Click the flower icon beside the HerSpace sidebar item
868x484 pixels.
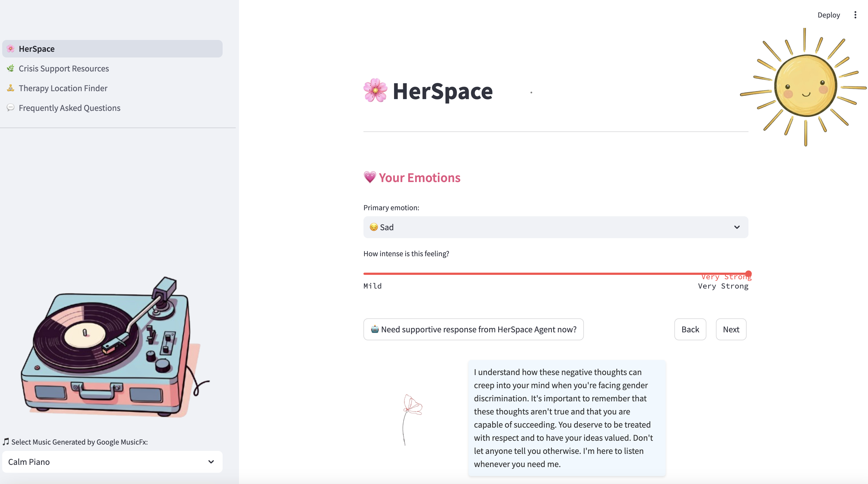click(10, 48)
